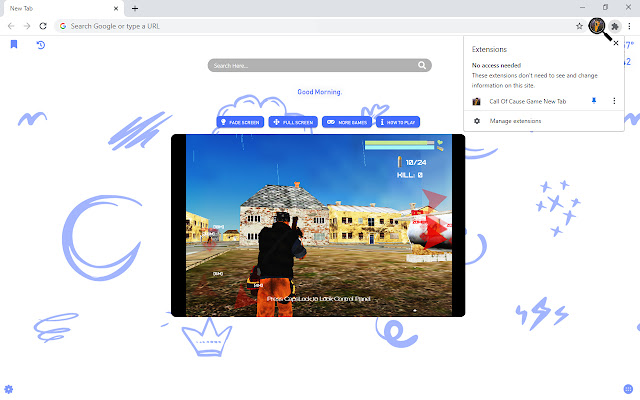Switch to the New Tab tab
The height and width of the screenshot is (400, 640).
60,8
